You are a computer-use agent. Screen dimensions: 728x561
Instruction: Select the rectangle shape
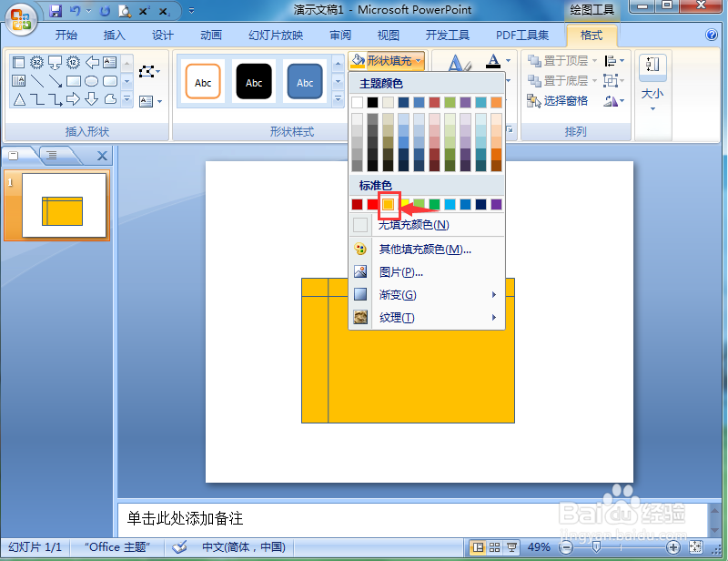[x=74, y=81]
